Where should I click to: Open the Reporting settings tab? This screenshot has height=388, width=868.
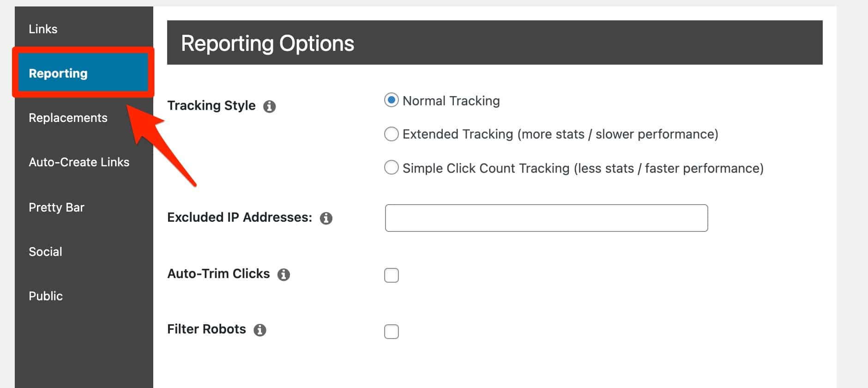coord(58,73)
